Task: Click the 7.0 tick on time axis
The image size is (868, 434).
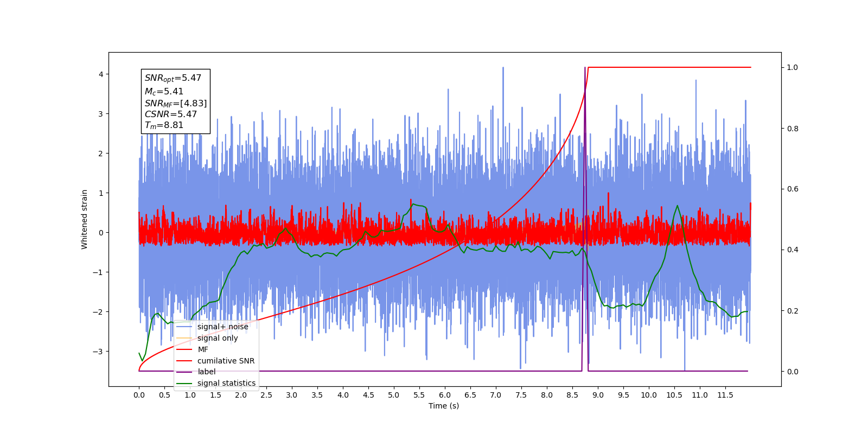Action: 496,395
